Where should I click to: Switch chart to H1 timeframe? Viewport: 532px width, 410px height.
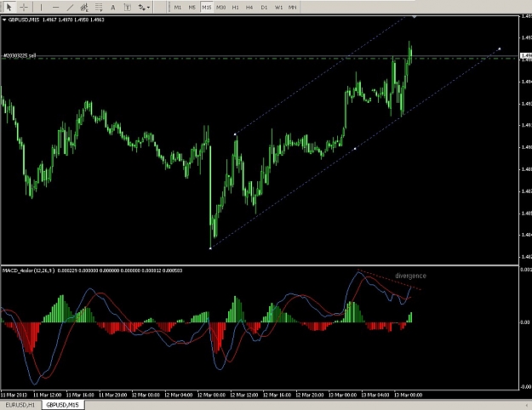(235, 7)
